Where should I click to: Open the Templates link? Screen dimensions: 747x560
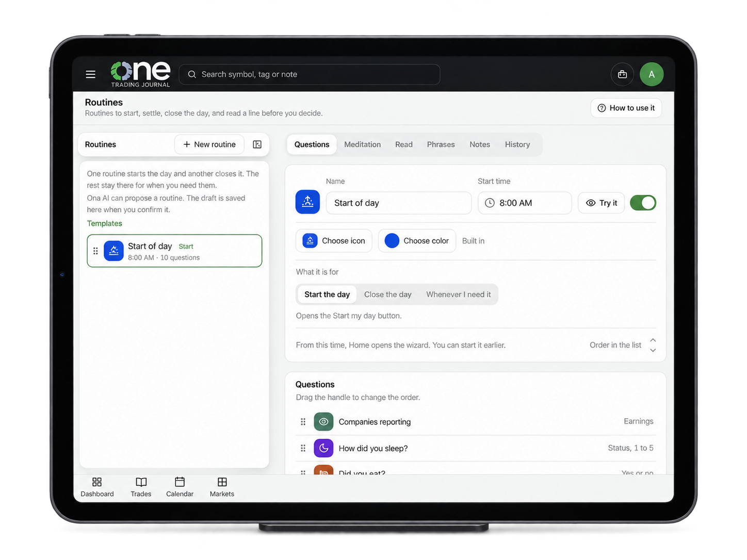pyautogui.click(x=105, y=223)
